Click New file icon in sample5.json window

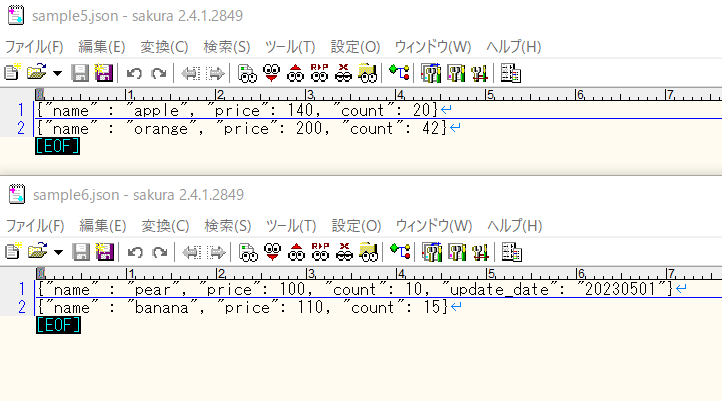[x=12, y=73]
